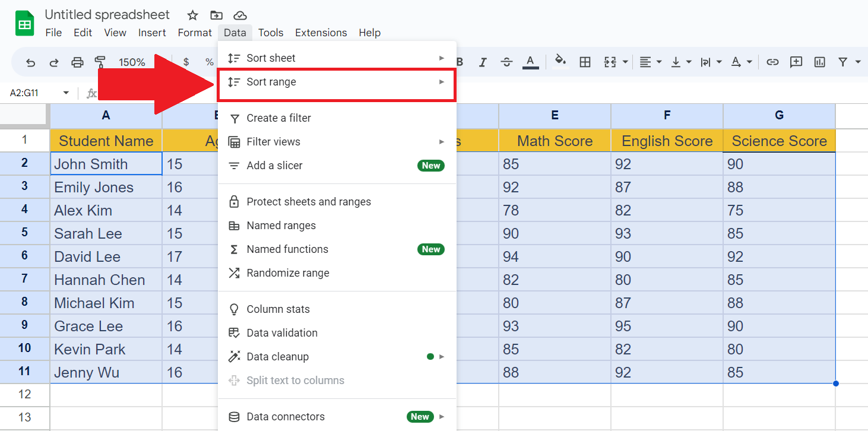Open the fill color picker
This screenshot has height=431, width=868.
point(560,62)
